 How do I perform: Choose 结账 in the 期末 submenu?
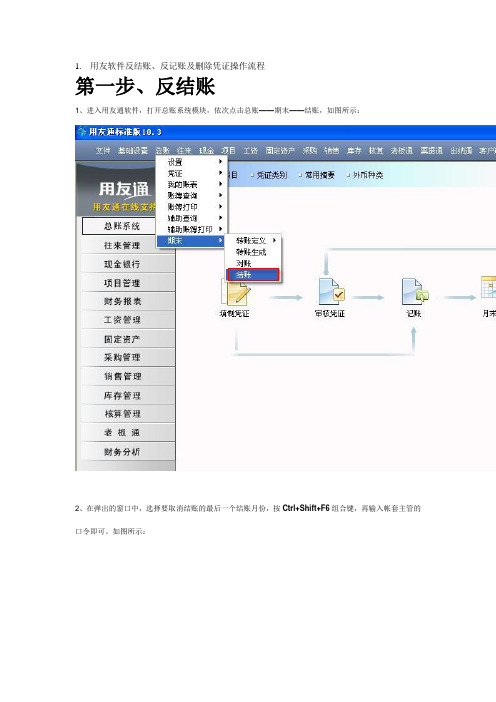[x=253, y=275]
